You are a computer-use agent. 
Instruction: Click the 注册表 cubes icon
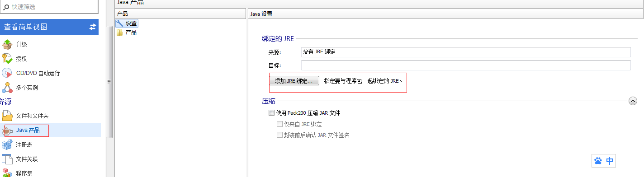tap(7, 145)
